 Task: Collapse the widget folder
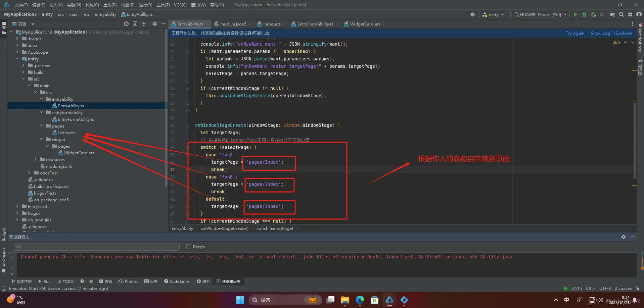pos(41,139)
